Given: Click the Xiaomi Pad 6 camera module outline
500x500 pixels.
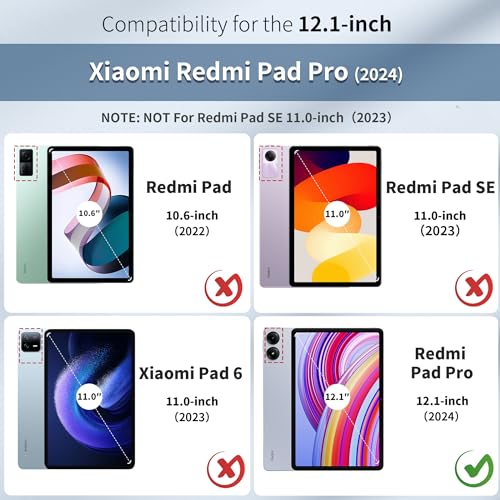Looking at the screenshot, I should tap(31, 346).
